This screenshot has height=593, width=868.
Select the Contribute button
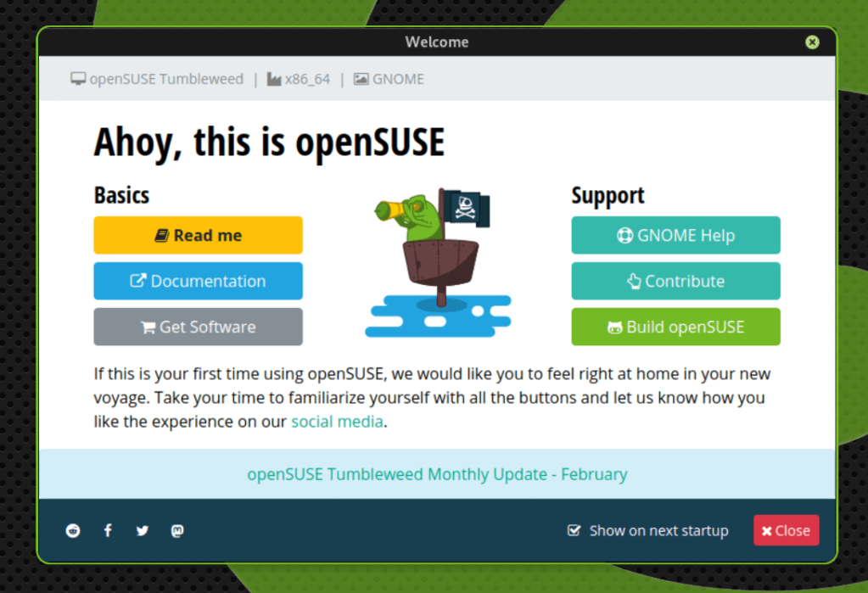675,282
